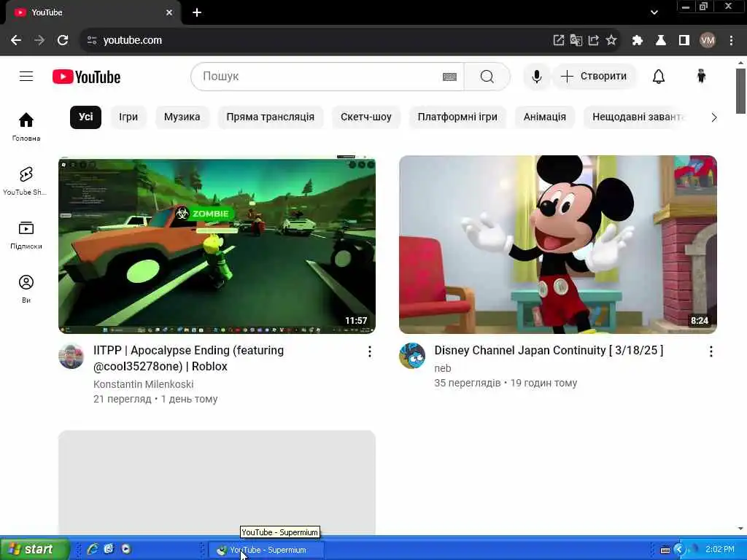The image size is (747, 560).
Task: Open the Ви section in sidebar
Action: [26, 289]
